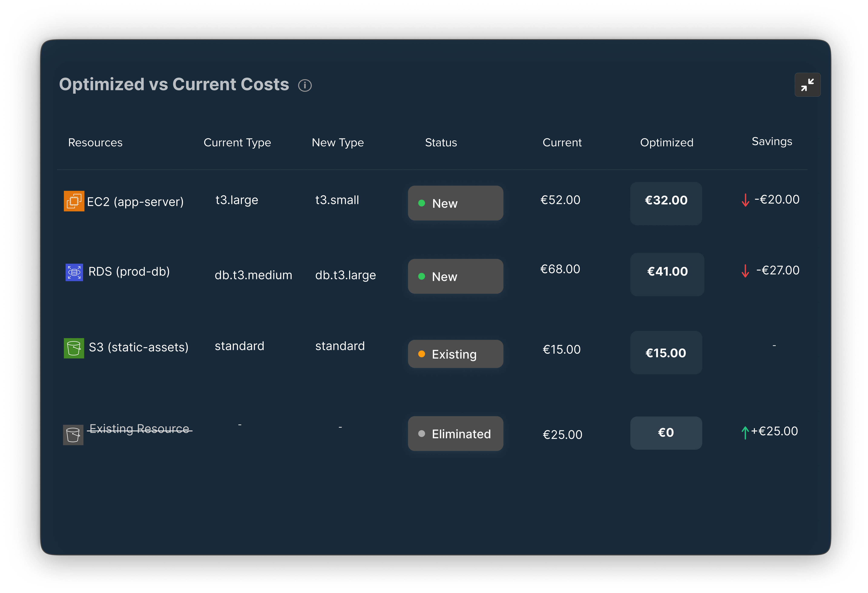
Task: Click the Optimized column header
Action: click(x=666, y=143)
